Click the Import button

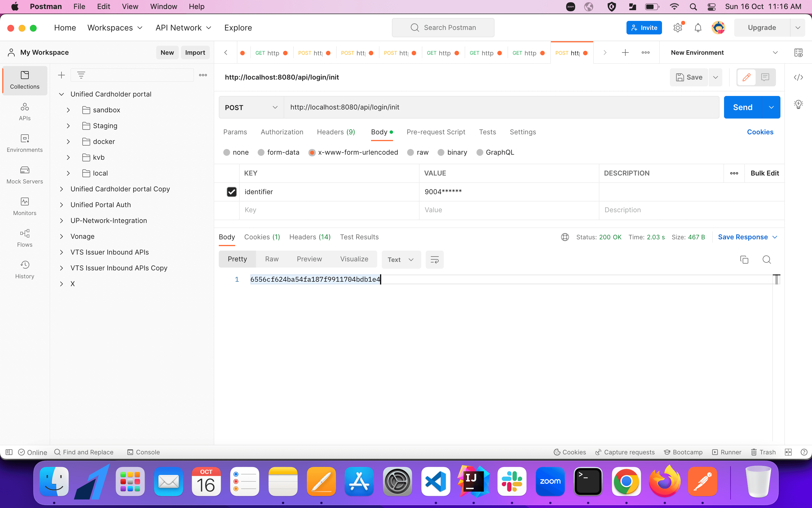tap(195, 52)
